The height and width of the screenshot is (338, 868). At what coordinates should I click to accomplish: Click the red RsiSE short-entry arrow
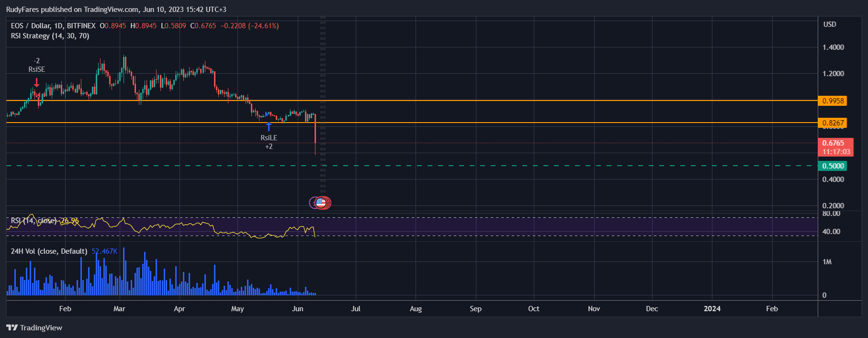36,82
